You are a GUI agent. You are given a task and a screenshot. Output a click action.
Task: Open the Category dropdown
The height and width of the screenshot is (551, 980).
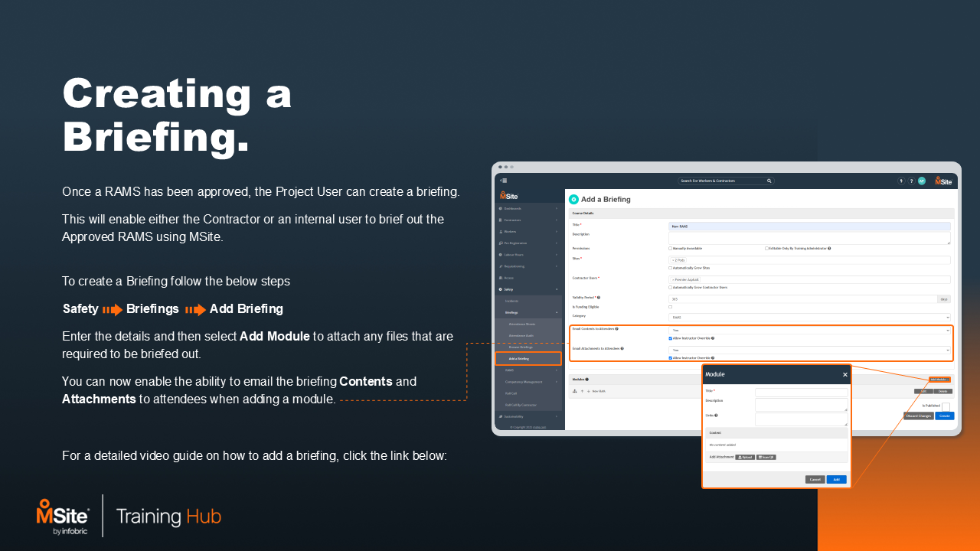point(809,317)
